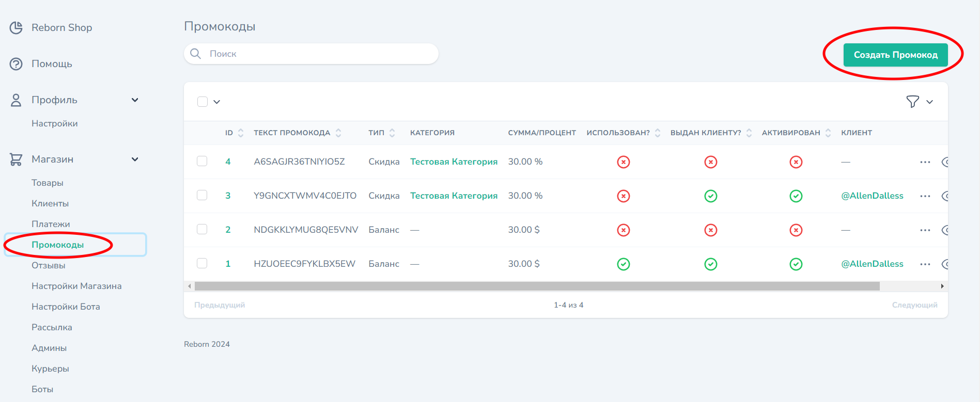Click Активирован green check in row 1
980x402 pixels.
pos(796,264)
